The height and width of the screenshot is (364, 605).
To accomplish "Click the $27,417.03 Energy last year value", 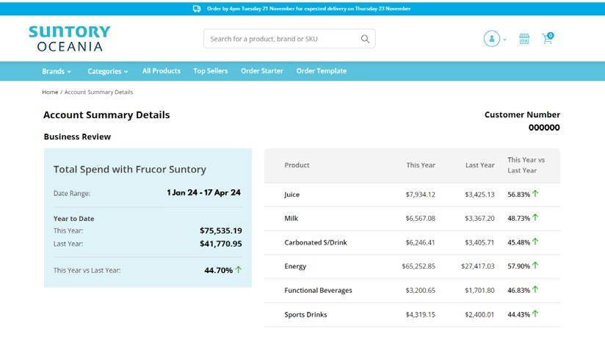I will coord(478,266).
